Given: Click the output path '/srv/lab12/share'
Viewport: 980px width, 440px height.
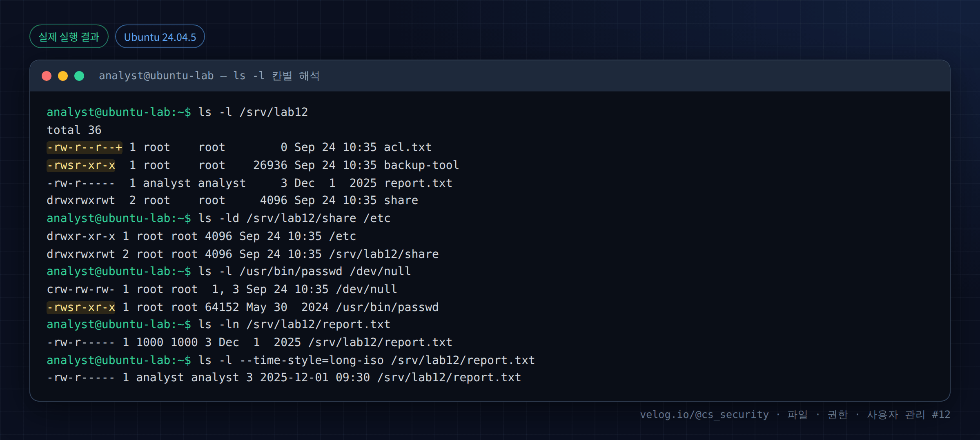Looking at the screenshot, I should pyautogui.click(x=384, y=254).
